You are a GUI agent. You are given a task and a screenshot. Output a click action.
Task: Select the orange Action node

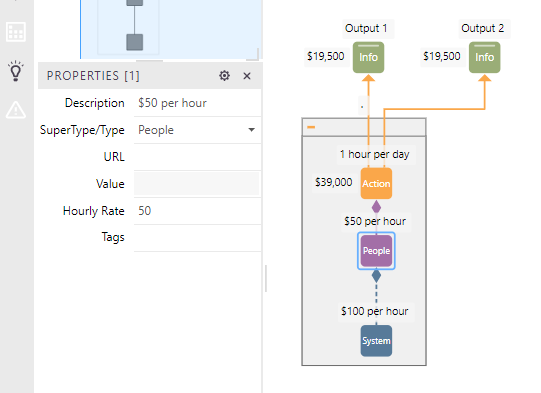(x=376, y=183)
